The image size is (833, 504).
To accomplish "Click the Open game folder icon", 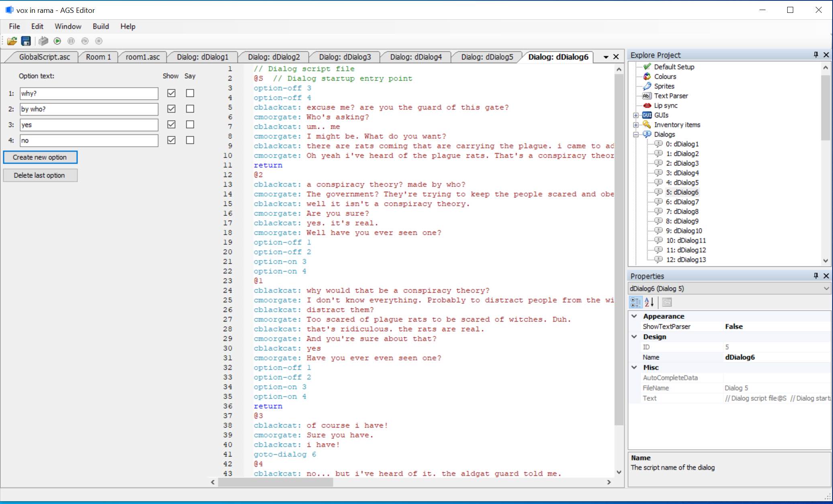I will click(x=12, y=41).
